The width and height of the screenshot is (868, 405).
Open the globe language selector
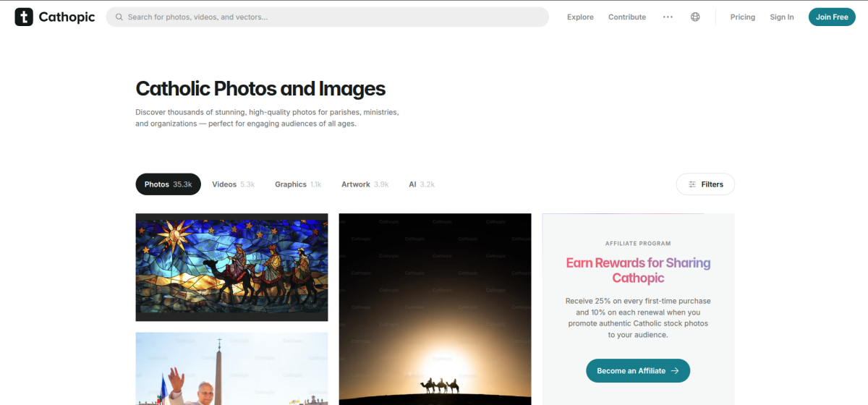tap(695, 17)
